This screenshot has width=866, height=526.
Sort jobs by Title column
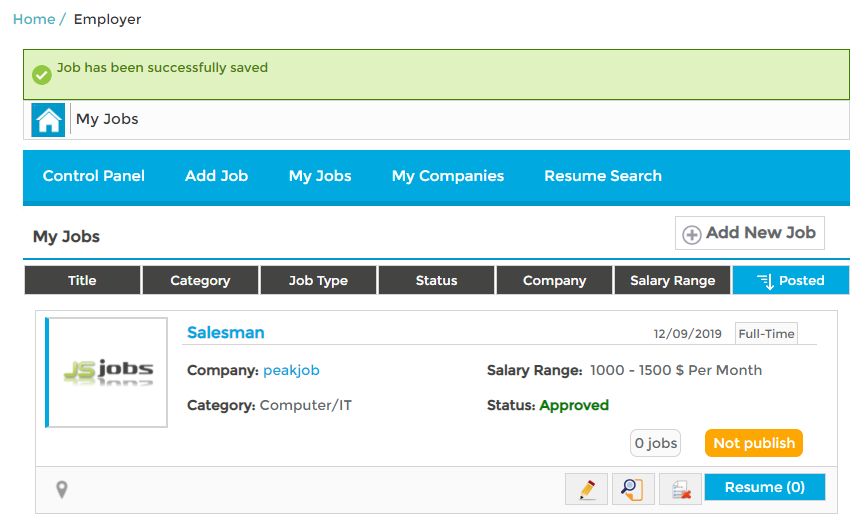coord(82,281)
